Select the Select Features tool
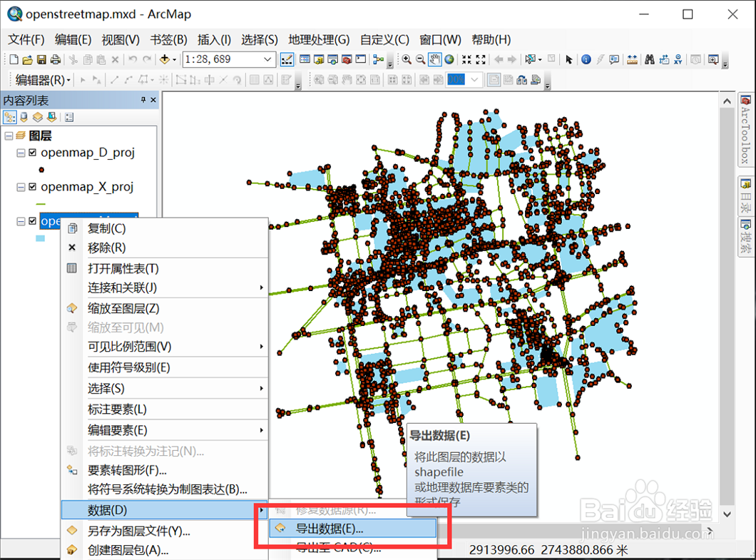 tap(530, 59)
